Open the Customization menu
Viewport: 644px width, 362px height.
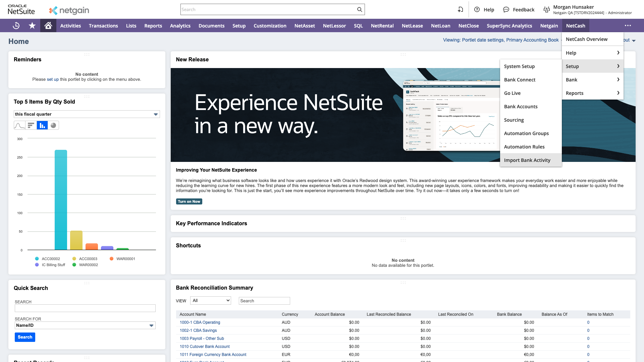(x=270, y=26)
